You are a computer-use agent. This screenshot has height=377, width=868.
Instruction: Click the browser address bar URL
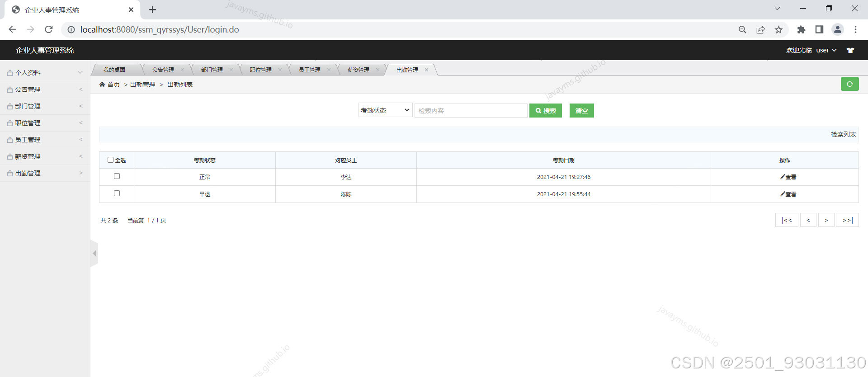coord(160,29)
